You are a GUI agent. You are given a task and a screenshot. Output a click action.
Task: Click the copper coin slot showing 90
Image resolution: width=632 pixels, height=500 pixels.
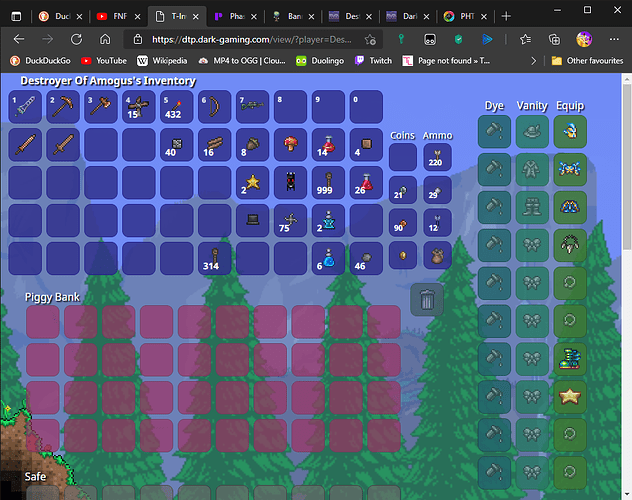click(x=403, y=222)
